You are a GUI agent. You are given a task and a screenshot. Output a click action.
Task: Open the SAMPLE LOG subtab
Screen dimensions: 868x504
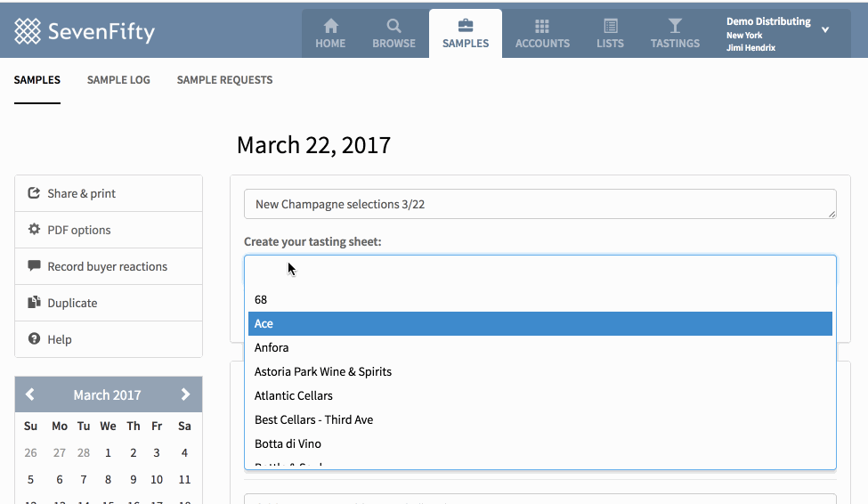[118, 80]
